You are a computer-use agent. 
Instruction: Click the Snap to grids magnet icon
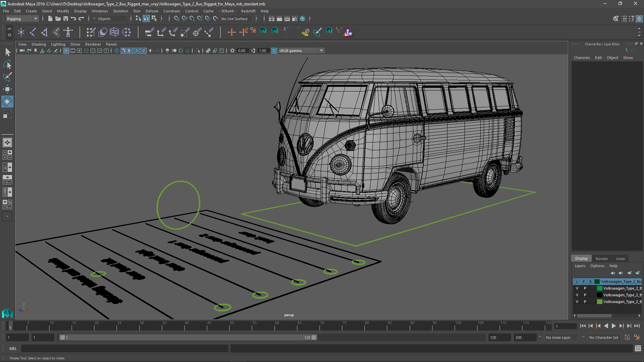[177, 19]
